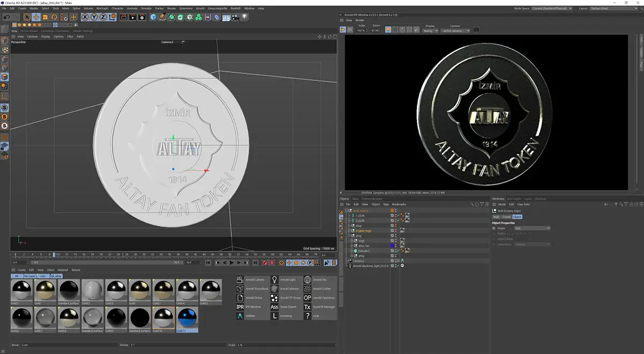The width and height of the screenshot is (644, 354).
Task: Open the Orientation dropdown
Action: 532,244
